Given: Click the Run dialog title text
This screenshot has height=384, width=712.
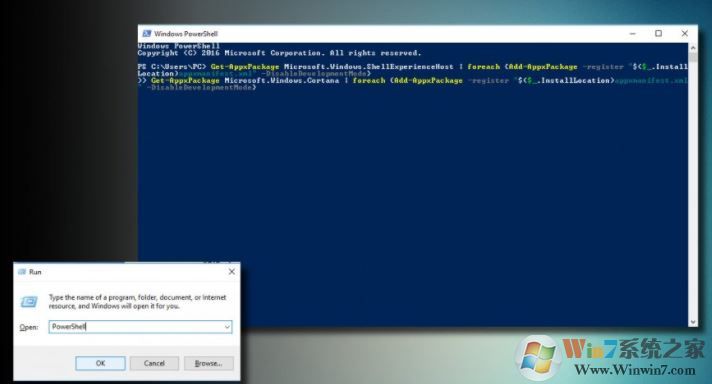Looking at the screenshot, I should 35,272.
